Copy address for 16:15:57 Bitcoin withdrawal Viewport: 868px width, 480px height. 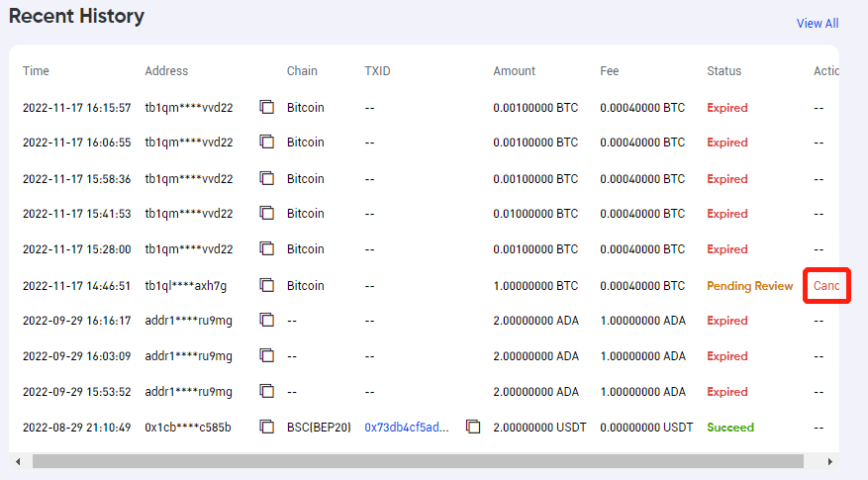(266, 107)
